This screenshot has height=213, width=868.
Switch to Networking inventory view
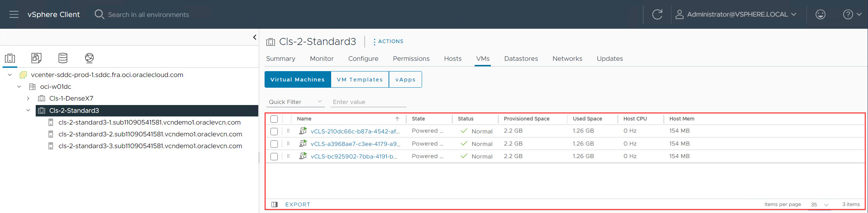(89, 58)
